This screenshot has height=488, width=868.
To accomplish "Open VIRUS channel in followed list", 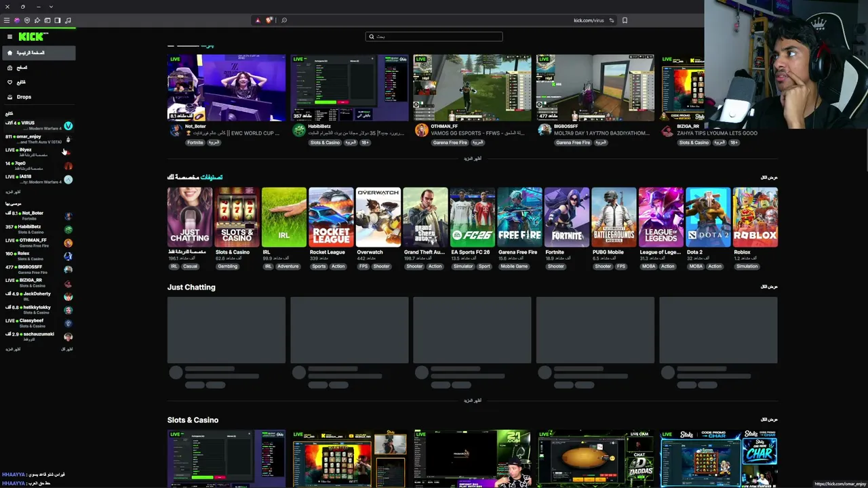I will coord(38,126).
